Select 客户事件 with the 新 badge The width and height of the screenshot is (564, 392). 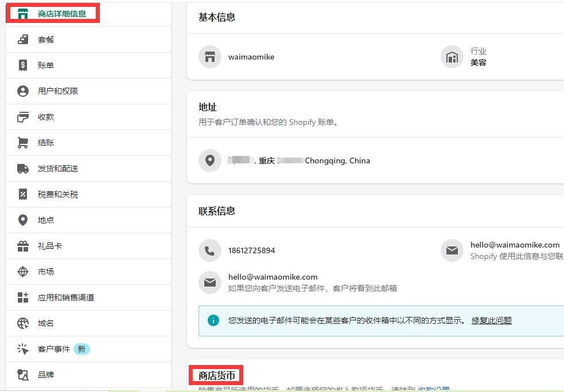[x=54, y=349]
